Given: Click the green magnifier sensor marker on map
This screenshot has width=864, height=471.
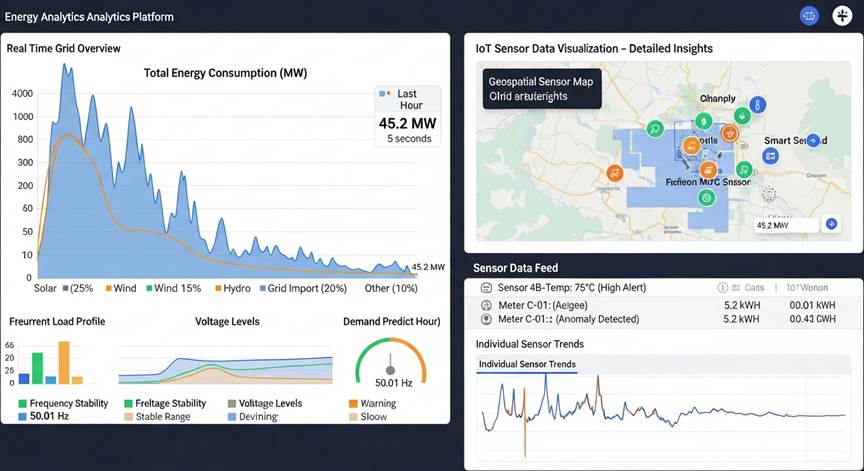Looking at the screenshot, I should (x=654, y=128).
